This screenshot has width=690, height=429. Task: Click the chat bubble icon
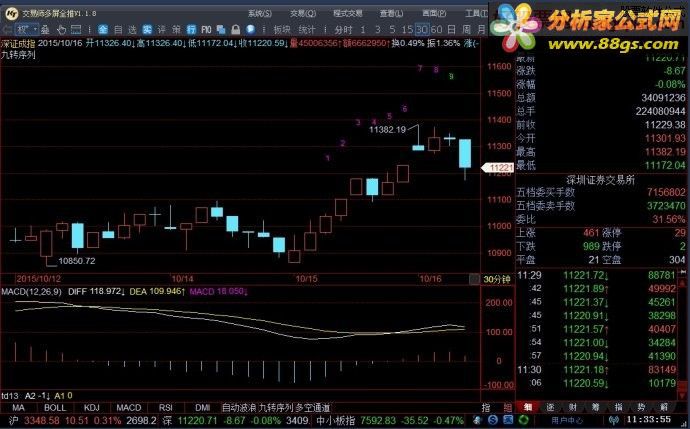(x=250, y=29)
